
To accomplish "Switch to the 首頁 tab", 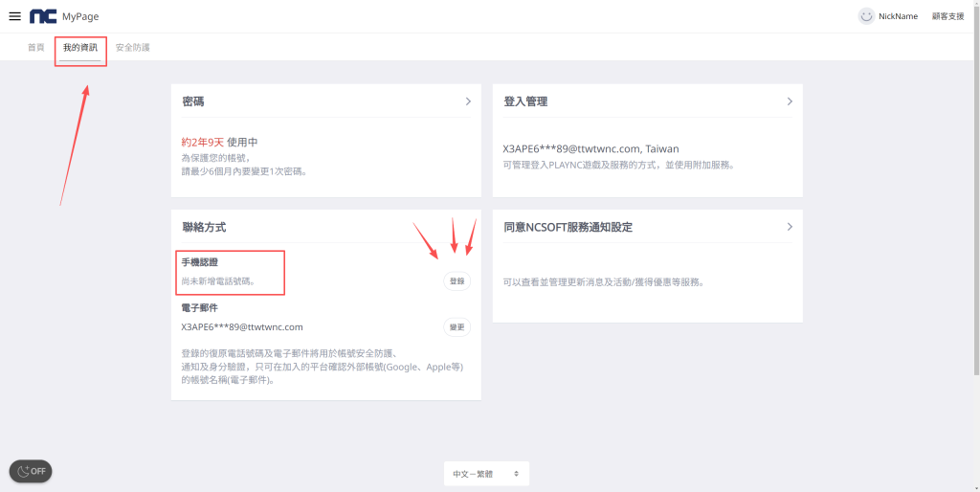I will point(35,47).
